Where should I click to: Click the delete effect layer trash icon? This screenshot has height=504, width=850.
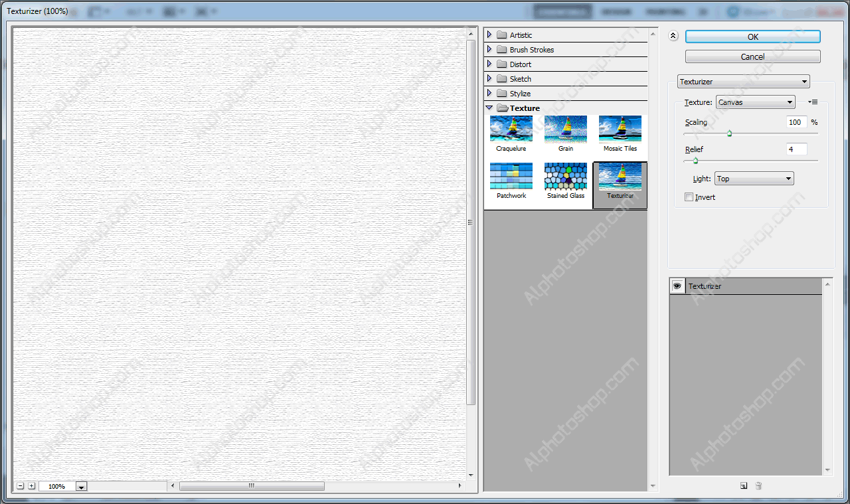click(758, 486)
